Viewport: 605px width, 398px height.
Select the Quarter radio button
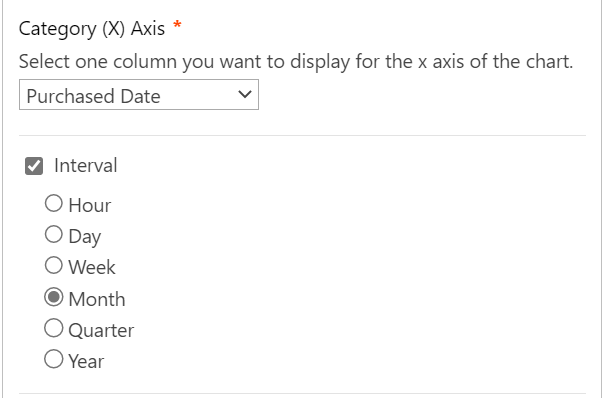pos(54,328)
